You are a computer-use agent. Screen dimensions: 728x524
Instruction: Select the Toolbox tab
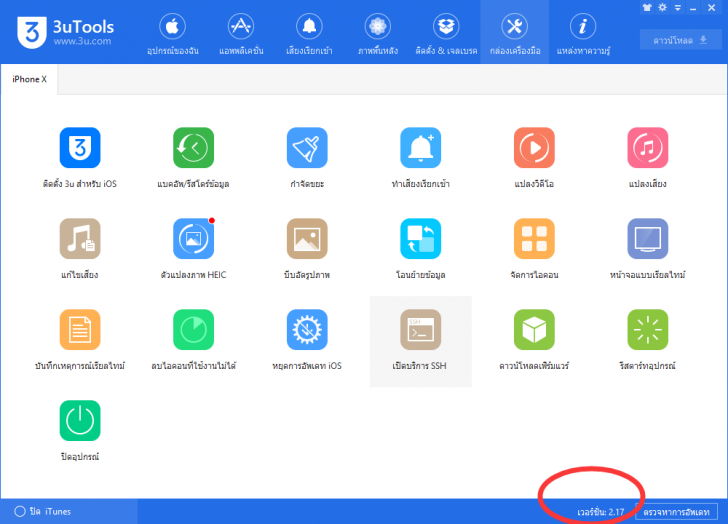515,33
